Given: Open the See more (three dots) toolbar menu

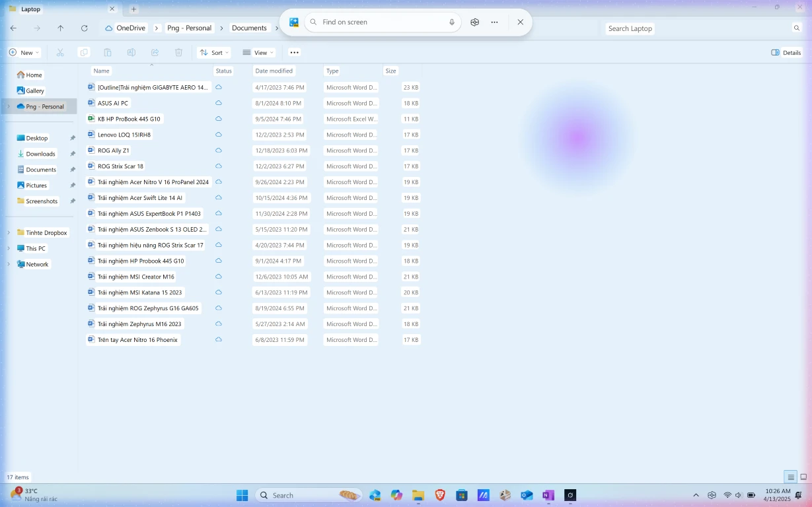Looking at the screenshot, I should pos(295,53).
